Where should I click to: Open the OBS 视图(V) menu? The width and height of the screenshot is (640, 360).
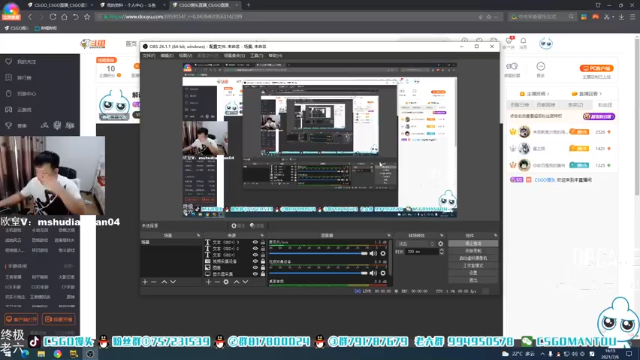[x=185, y=56]
